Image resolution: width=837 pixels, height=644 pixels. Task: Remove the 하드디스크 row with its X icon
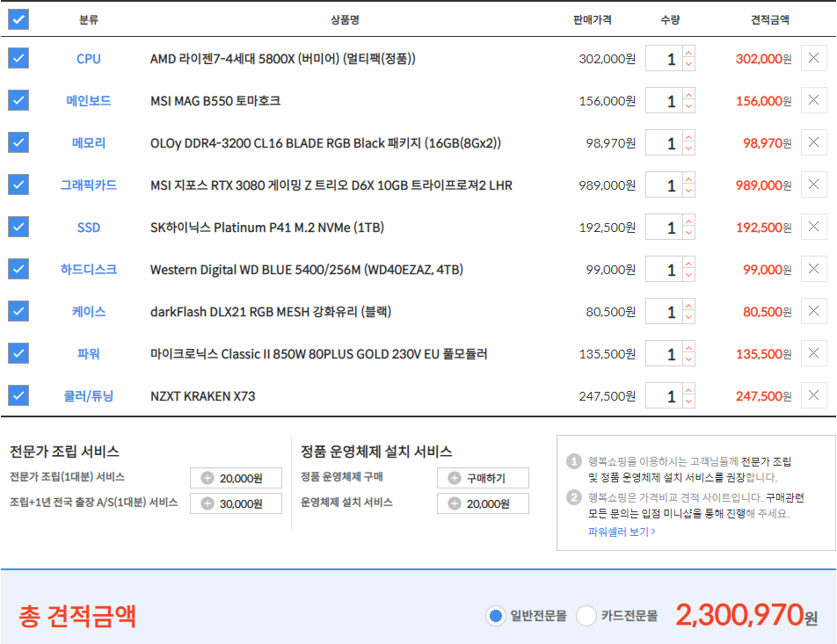pos(813,269)
